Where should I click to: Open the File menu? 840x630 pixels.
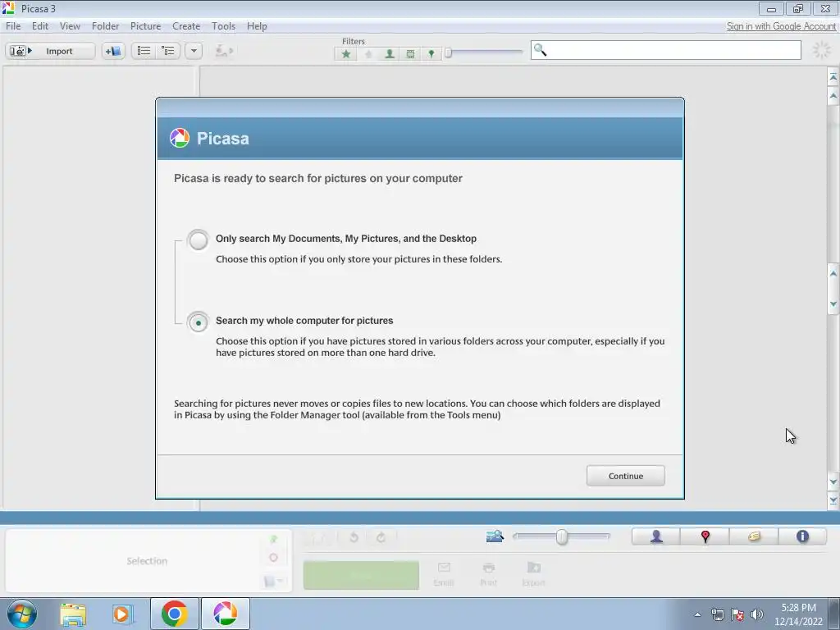tap(13, 25)
